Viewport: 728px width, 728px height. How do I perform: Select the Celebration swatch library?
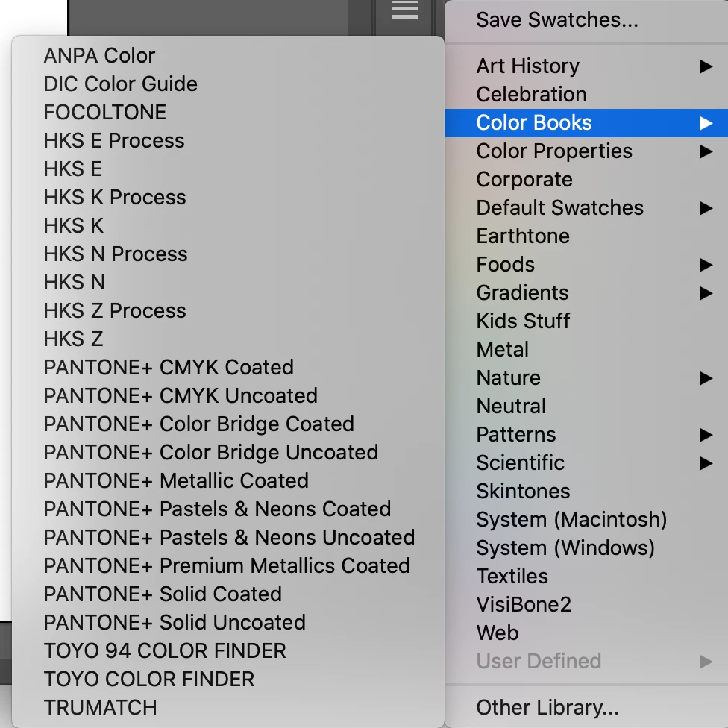click(x=586, y=95)
